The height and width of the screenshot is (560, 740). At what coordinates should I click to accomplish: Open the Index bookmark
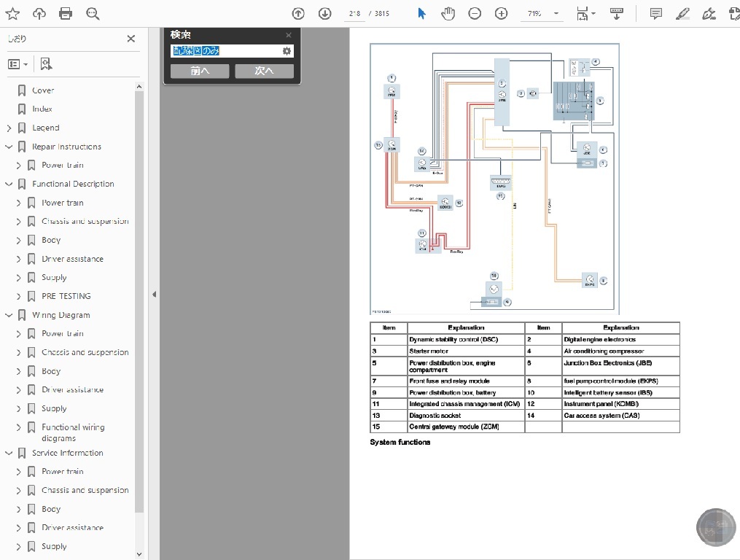42,109
